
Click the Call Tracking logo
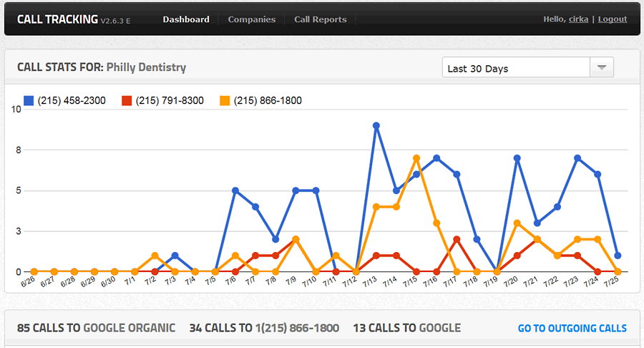57,19
